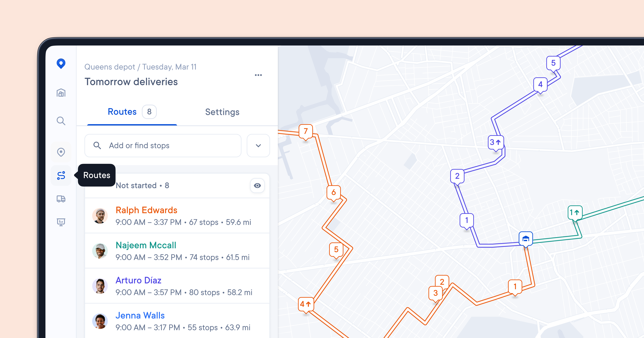The image size is (644, 338).
Task: Open the delivery truck sidebar icon
Action: point(61,199)
